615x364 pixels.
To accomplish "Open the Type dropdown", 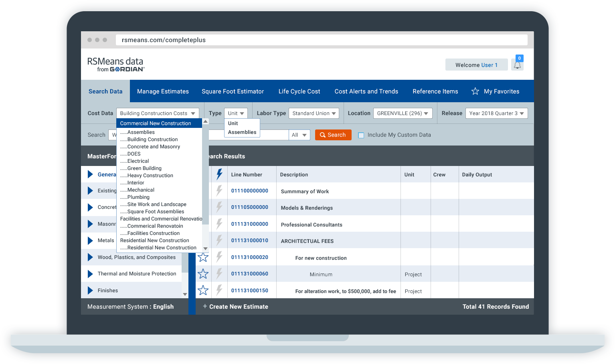I will (236, 113).
